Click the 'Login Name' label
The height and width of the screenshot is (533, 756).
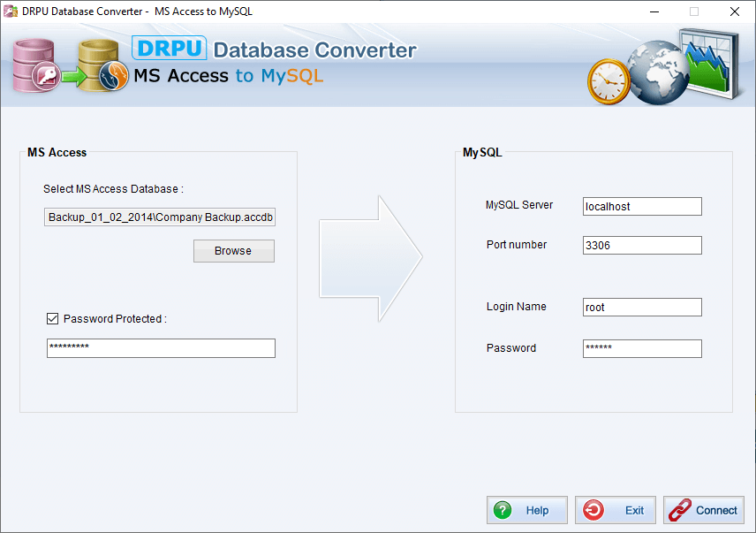[x=517, y=307]
